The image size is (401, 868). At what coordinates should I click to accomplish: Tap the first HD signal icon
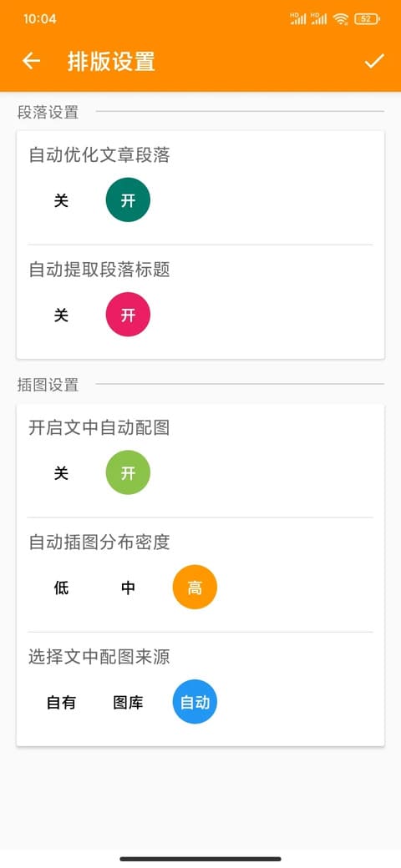(x=298, y=19)
